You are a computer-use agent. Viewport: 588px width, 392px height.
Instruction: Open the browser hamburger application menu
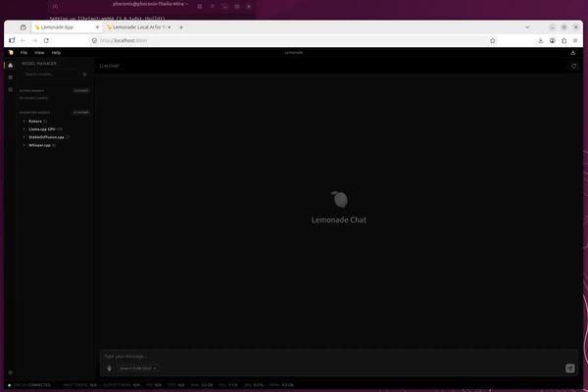coord(575,40)
